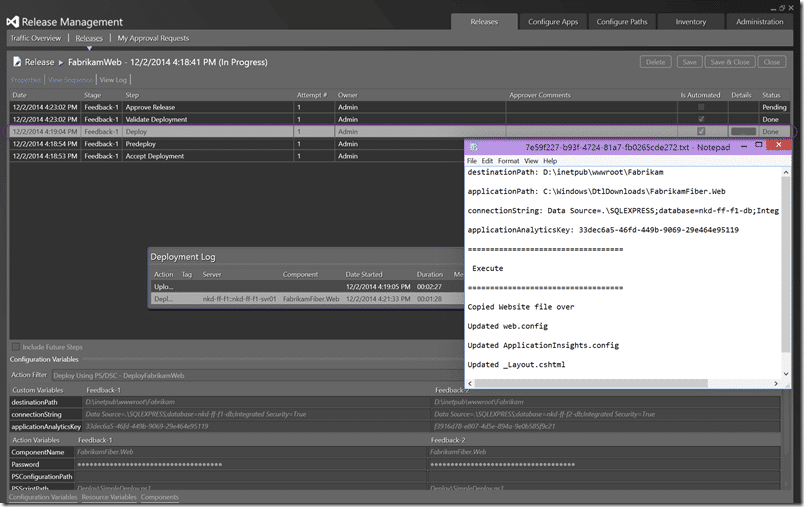The width and height of the screenshot is (804, 507).
Task: Select the Validate Deployment step row
Action: point(400,119)
